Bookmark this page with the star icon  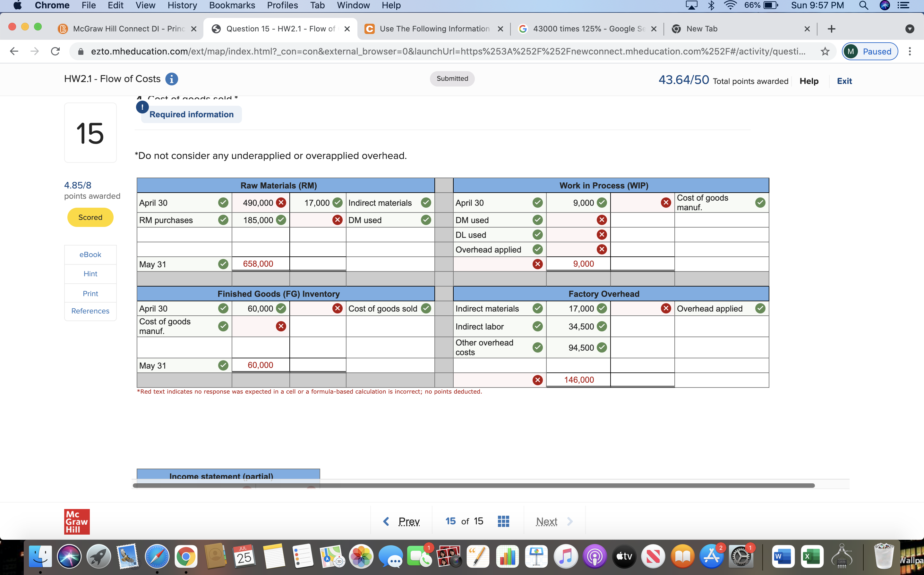pos(825,51)
